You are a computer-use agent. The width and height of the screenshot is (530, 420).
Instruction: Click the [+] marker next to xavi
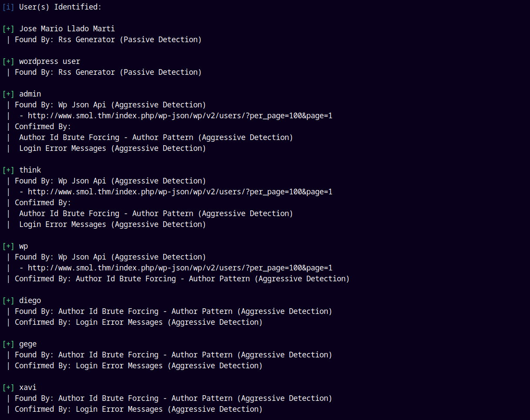point(8,387)
